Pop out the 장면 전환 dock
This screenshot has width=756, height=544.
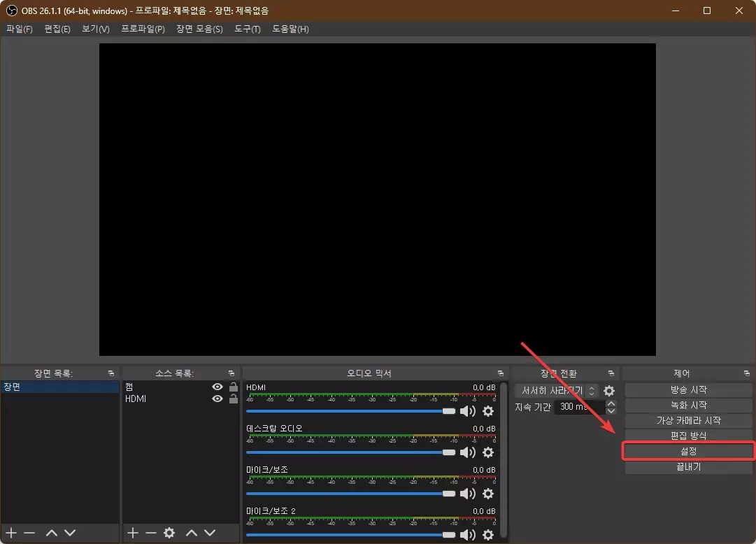point(611,373)
